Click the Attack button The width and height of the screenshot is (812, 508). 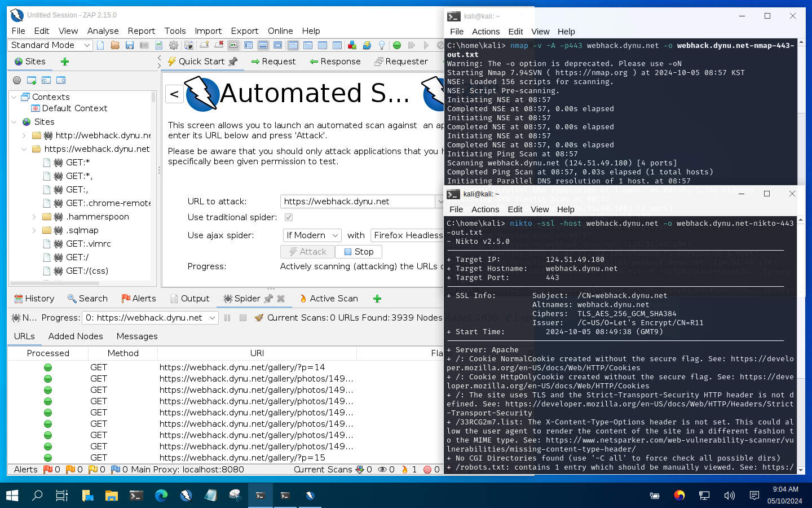click(307, 252)
